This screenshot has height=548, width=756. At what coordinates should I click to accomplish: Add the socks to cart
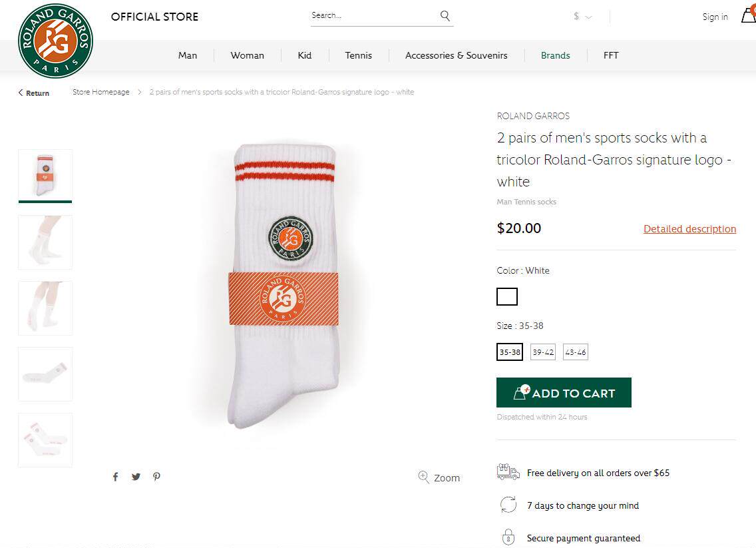click(x=564, y=393)
